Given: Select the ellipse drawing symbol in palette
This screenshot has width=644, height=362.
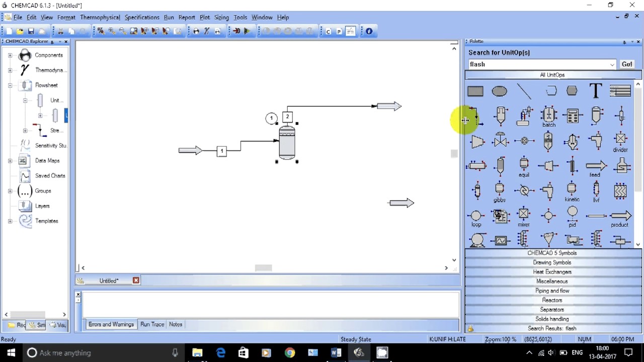Looking at the screenshot, I should 499,91.
